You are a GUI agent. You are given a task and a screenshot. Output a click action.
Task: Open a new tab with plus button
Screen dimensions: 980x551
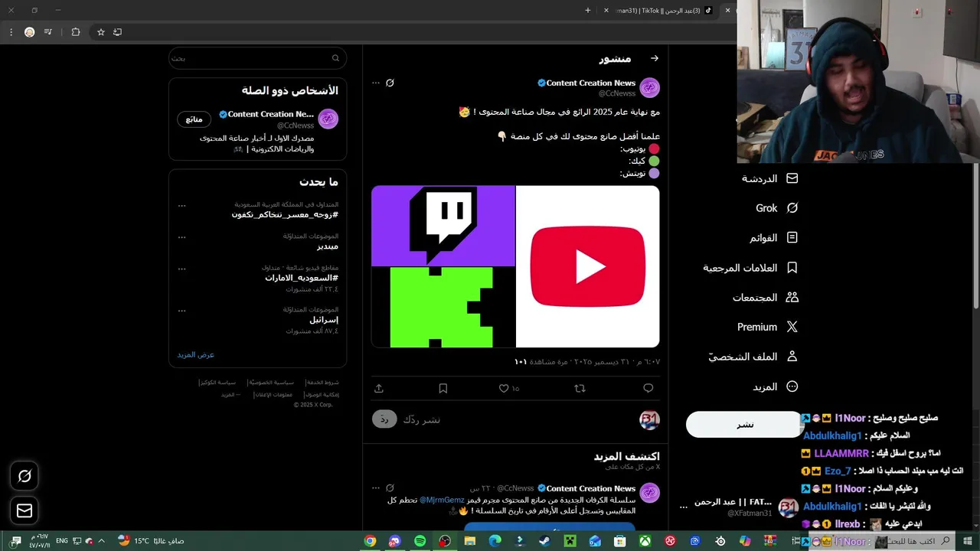[x=588, y=11]
